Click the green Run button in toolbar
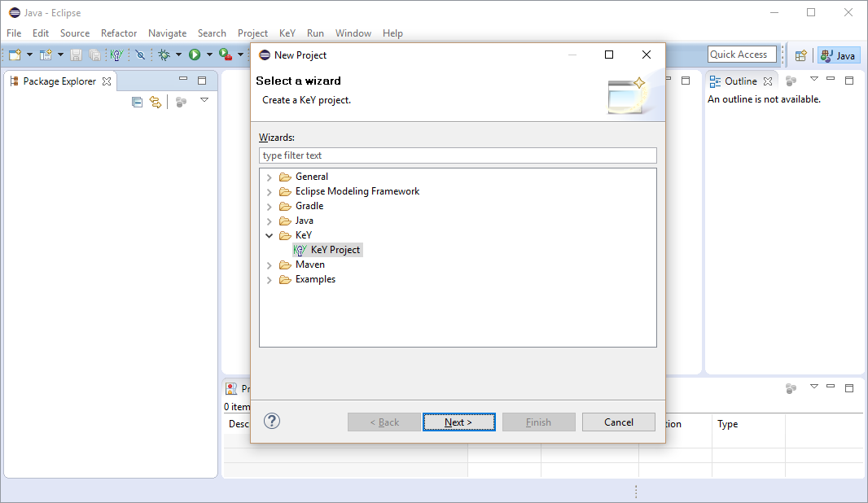The width and height of the screenshot is (868, 503). [x=195, y=55]
